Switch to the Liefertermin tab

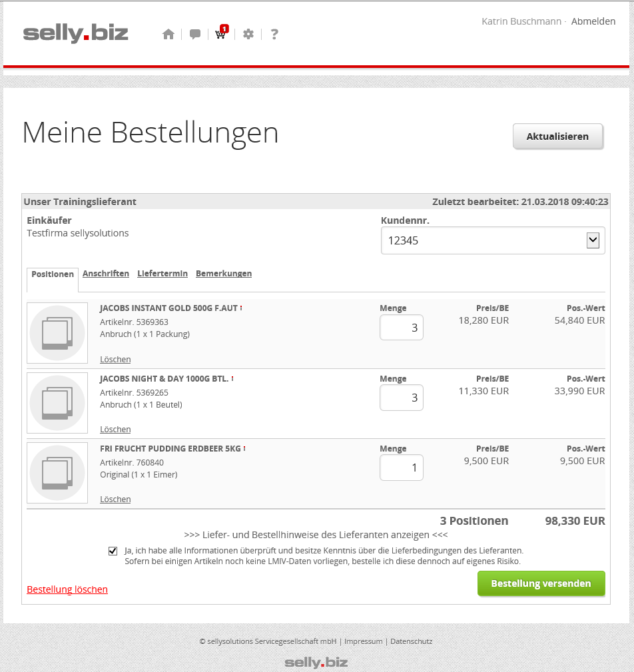(x=162, y=274)
